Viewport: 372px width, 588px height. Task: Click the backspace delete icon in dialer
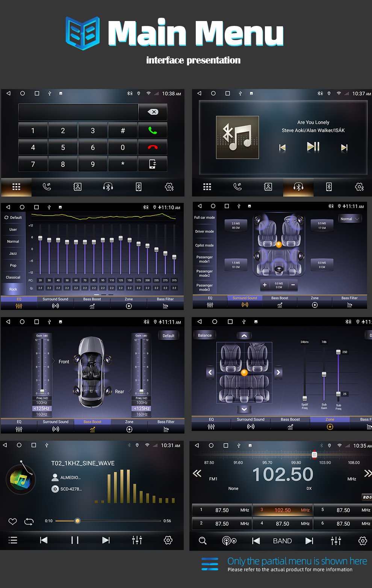coord(153,112)
